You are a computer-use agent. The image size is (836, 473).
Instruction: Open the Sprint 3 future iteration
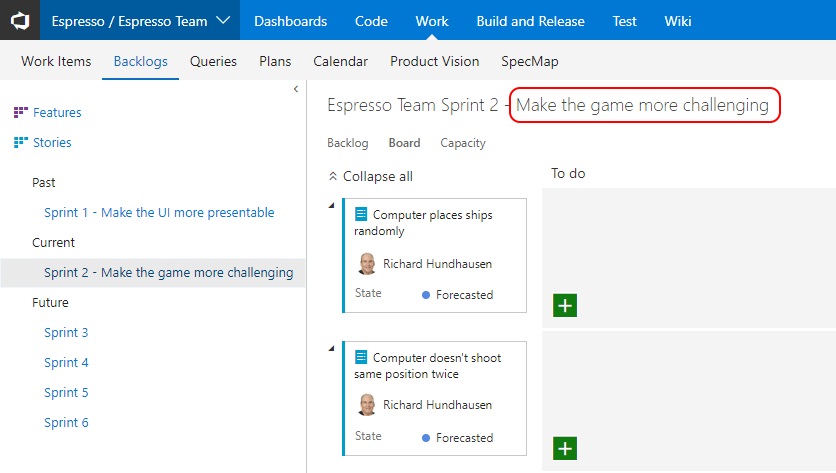(66, 333)
